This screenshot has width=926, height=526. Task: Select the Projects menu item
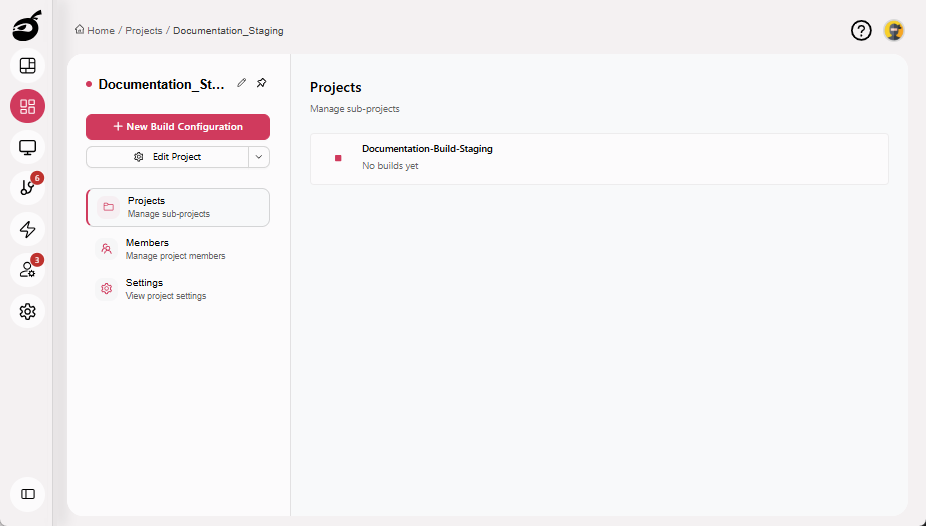[x=178, y=207]
